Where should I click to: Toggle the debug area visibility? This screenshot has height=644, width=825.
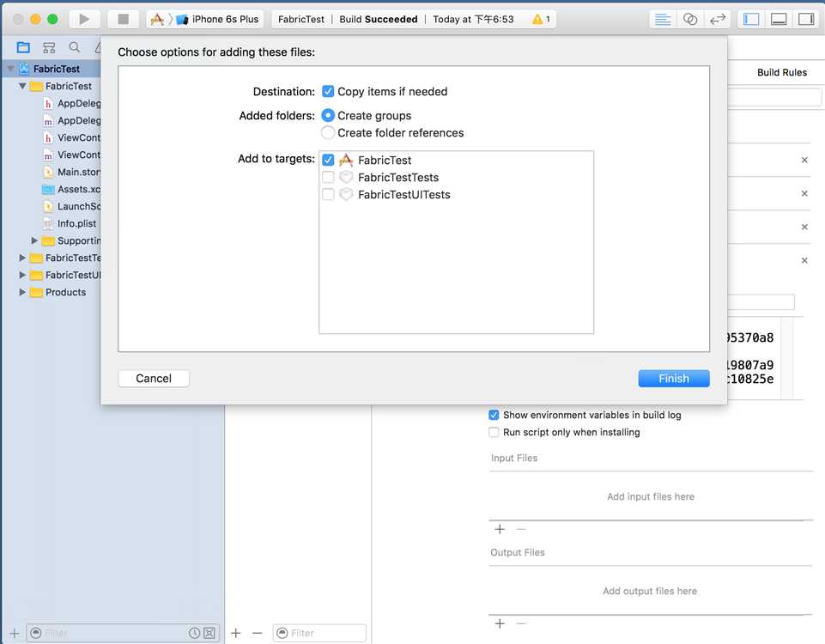pos(779,20)
